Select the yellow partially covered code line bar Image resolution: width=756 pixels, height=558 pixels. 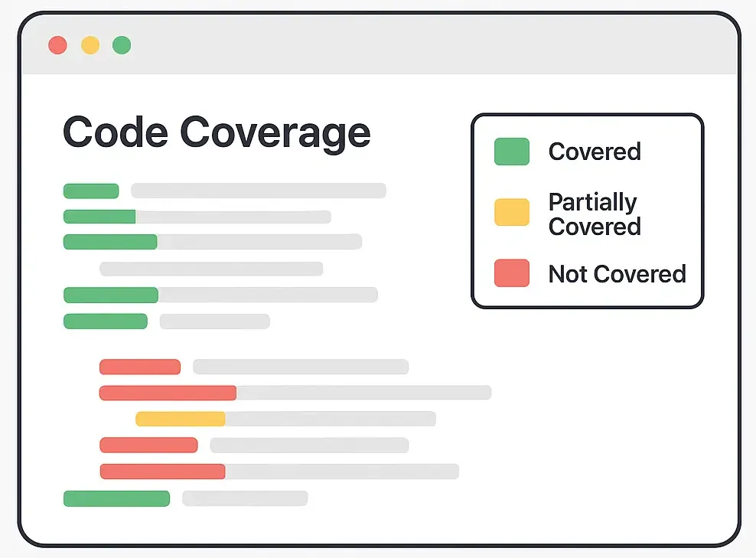(181, 419)
